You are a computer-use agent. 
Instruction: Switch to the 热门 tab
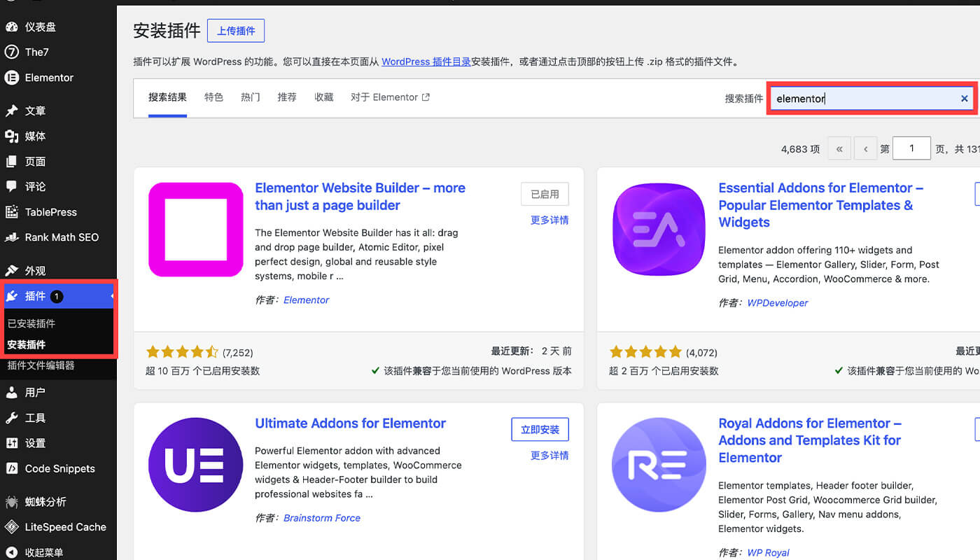point(251,97)
